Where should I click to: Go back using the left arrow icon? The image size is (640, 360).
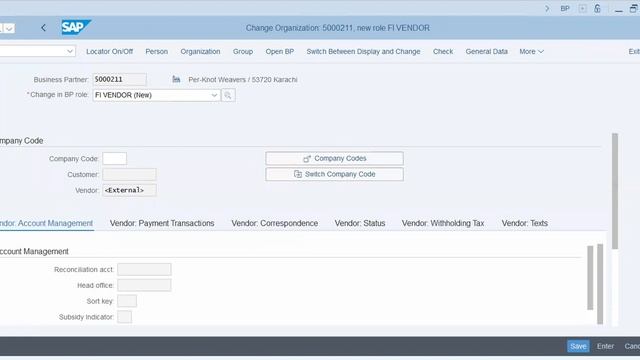[x=44, y=28]
